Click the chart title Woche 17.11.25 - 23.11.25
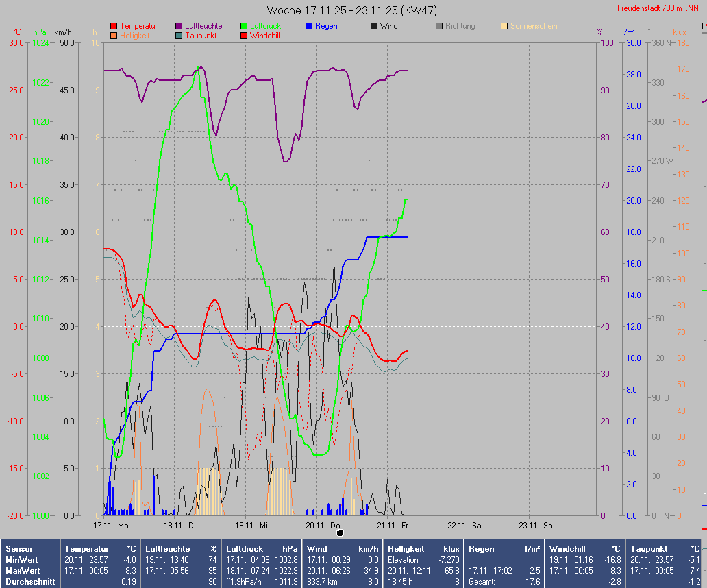The width and height of the screenshot is (707, 588). click(352, 10)
